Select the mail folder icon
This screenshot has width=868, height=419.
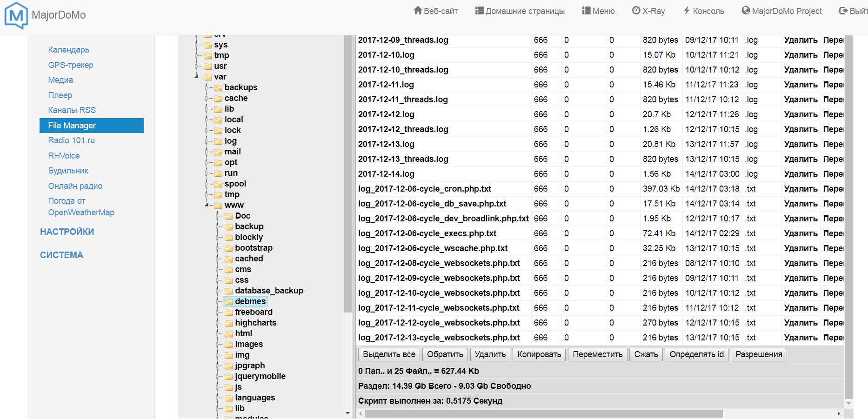coord(218,152)
